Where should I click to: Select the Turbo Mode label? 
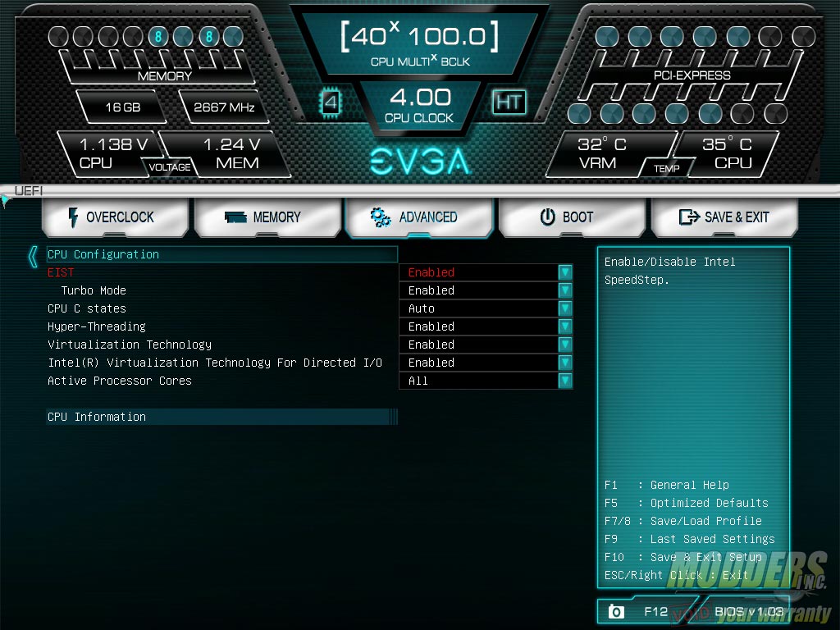(x=94, y=290)
